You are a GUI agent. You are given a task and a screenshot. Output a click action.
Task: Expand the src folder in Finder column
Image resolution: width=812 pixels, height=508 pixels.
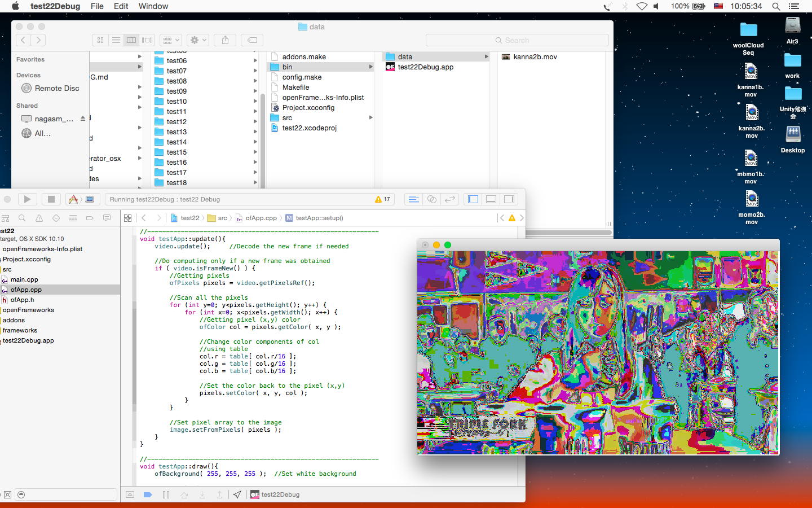point(370,118)
